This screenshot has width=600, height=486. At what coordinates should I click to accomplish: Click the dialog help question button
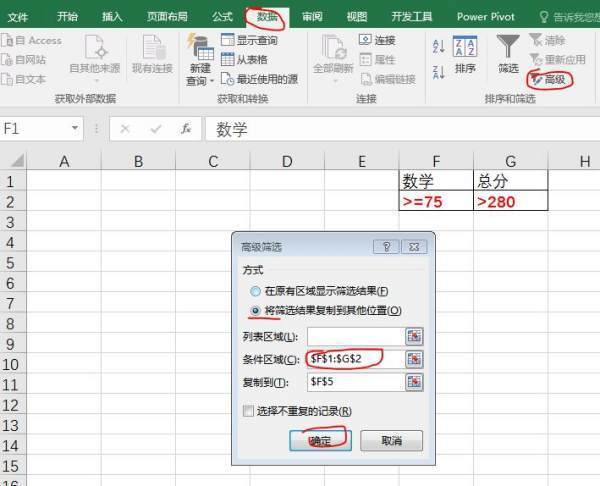(386, 247)
